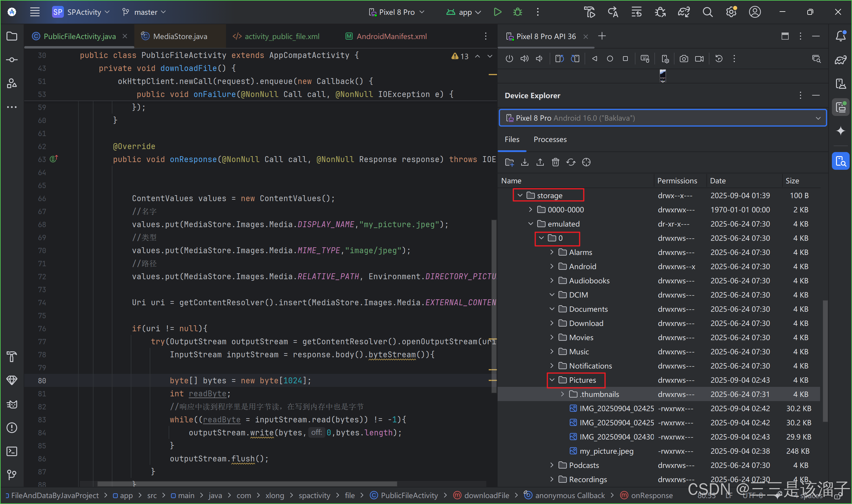Tap the emulator Home circle button
Screen dimensions: 852x504
point(610,59)
